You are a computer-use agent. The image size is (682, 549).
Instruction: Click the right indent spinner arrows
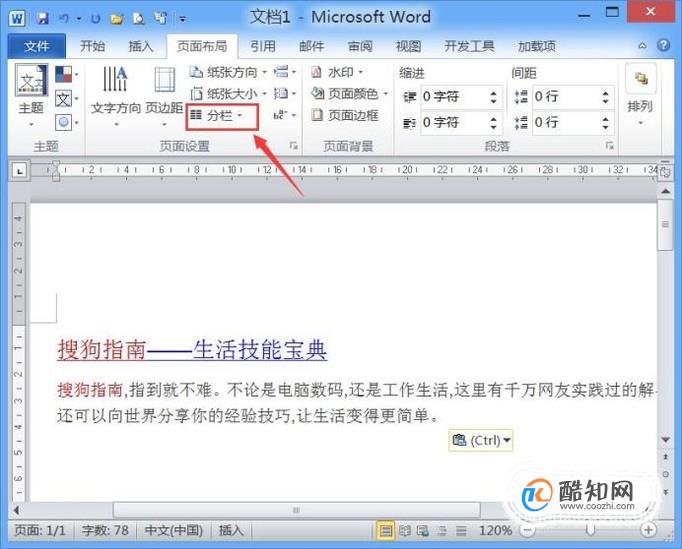click(493, 123)
